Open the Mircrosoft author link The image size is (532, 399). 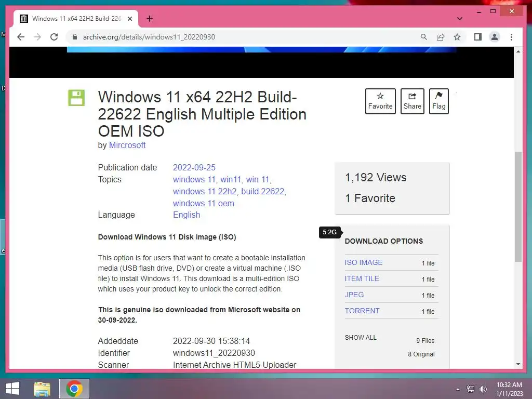(x=127, y=145)
